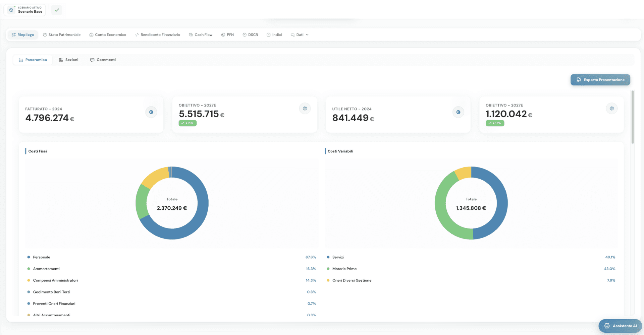Open the Assistente AI chat button
Image resolution: width=644 pixels, height=335 pixels.
[x=620, y=326]
